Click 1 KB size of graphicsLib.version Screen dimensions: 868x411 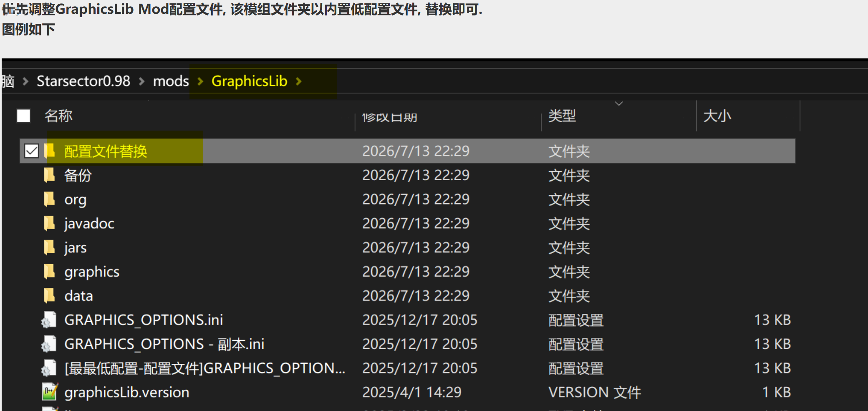point(776,392)
